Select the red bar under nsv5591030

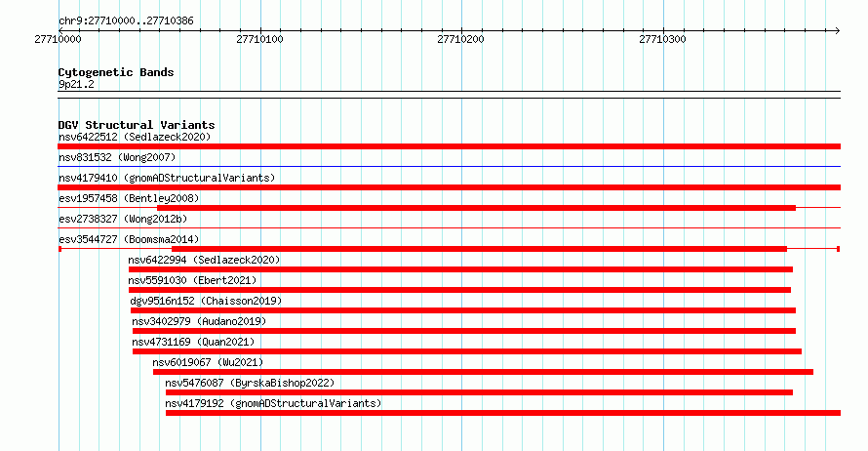(x=459, y=290)
